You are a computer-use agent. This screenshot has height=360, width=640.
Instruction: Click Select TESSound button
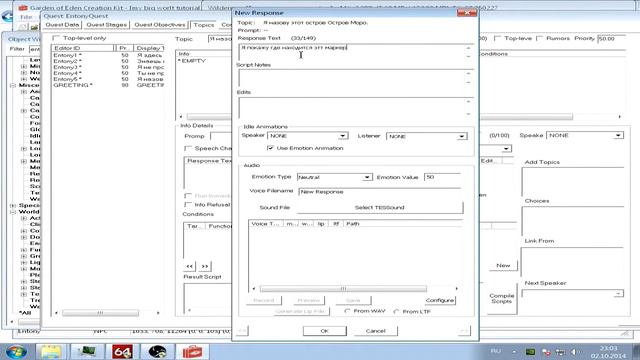(380, 207)
